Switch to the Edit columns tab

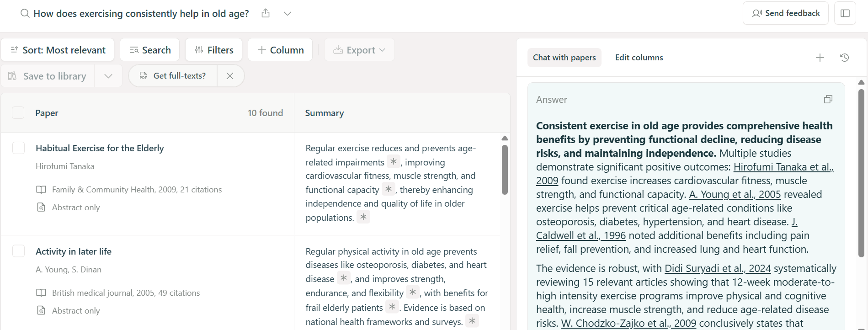coord(639,58)
